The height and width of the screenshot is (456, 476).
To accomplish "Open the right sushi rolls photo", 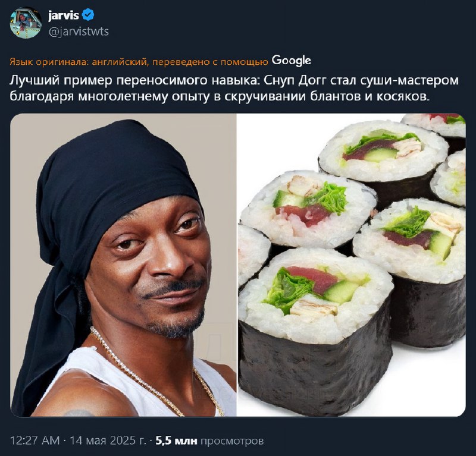I will point(351,265).
